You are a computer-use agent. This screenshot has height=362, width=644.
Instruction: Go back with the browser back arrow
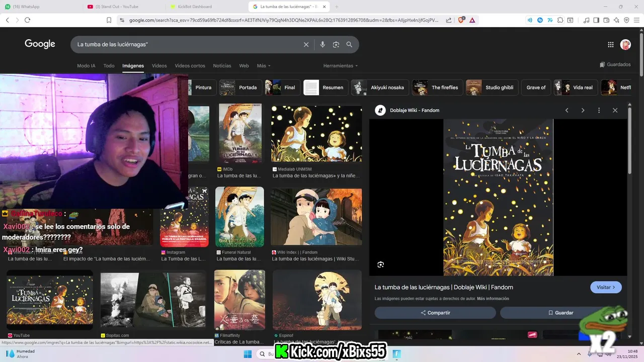(7, 20)
